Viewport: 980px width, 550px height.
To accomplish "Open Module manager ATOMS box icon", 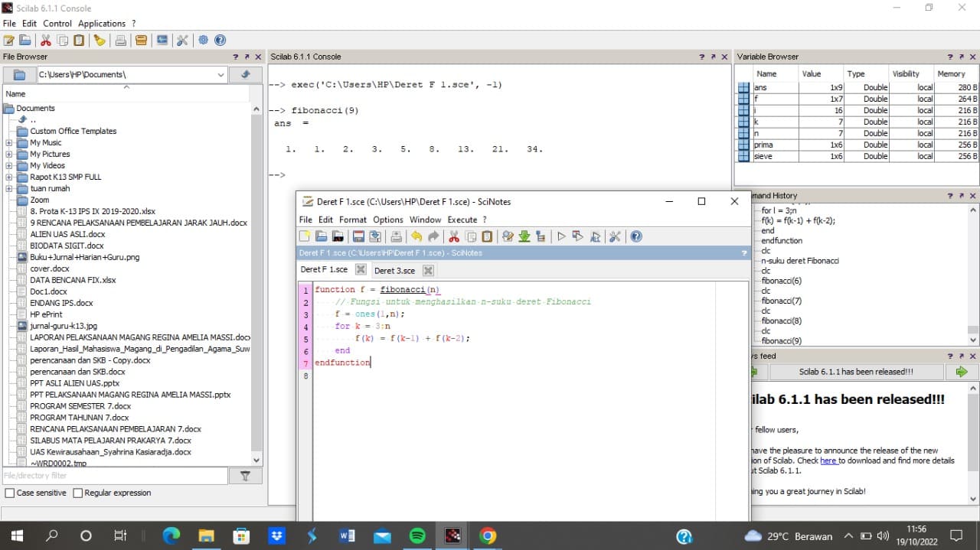I will [x=141, y=41].
